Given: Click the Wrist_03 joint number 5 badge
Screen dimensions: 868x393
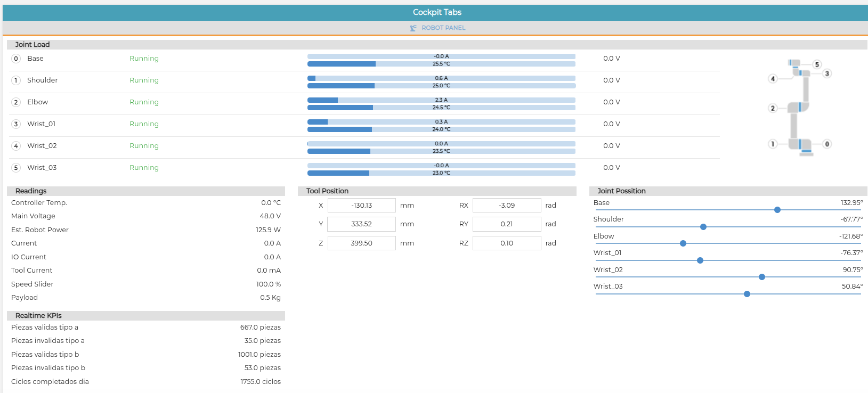Looking at the screenshot, I should [16, 168].
